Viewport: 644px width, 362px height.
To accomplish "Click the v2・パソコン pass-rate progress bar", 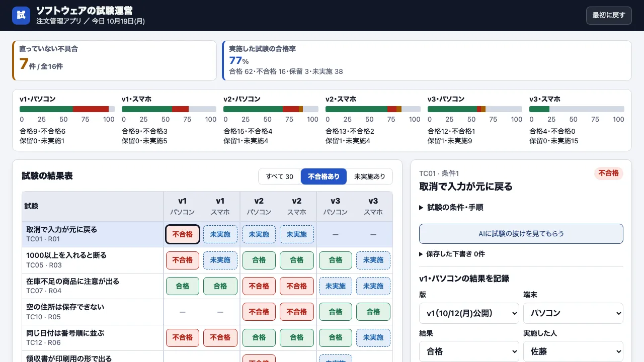I will pos(271,109).
